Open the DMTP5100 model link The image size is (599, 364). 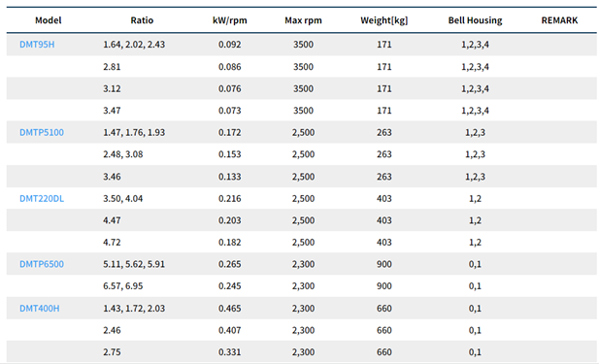[x=42, y=132]
